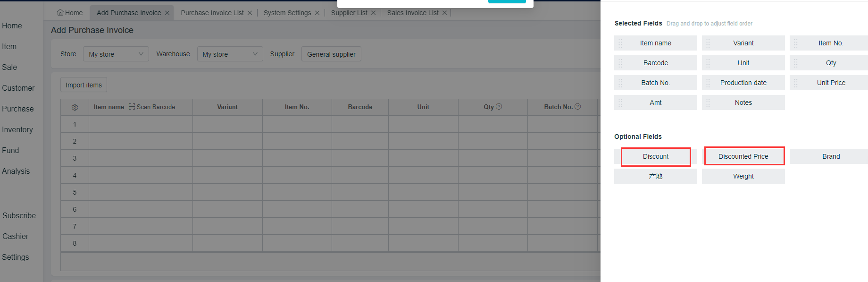
Task: Open the Store dropdown
Action: point(116,54)
